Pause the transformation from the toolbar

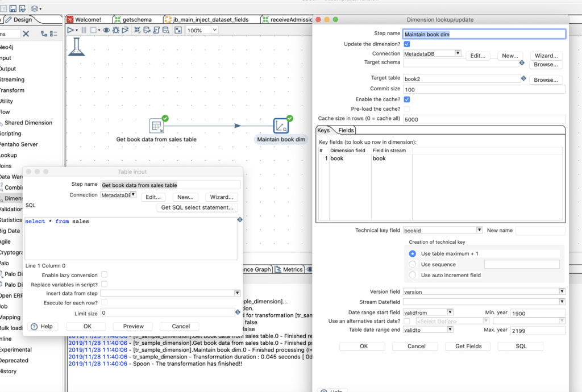point(84,30)
